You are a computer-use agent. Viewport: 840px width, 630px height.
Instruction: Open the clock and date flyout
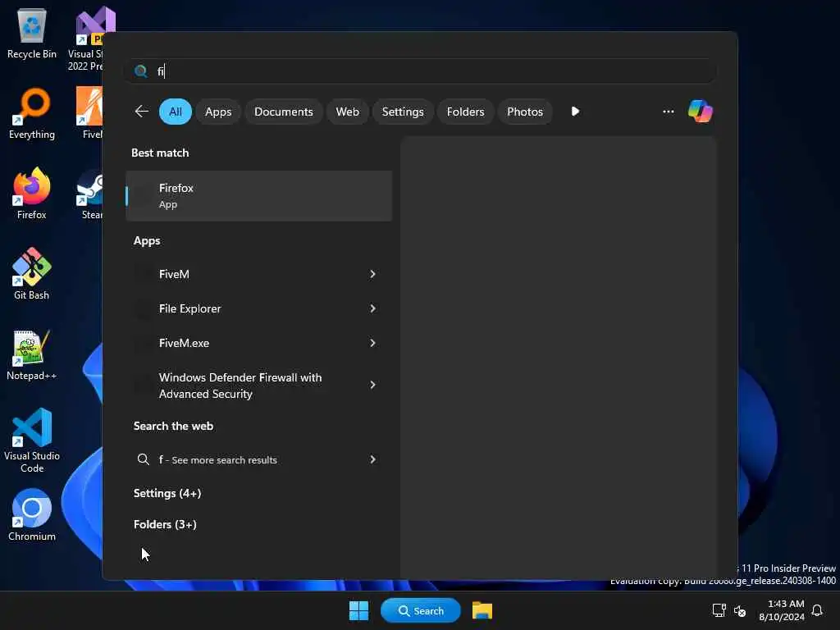[781, 610]
